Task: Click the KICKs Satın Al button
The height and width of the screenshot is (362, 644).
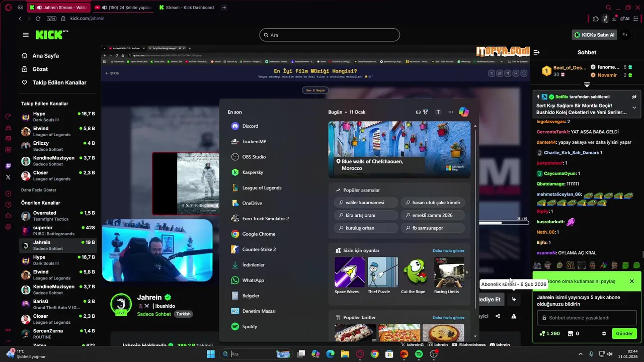Action: (595, 35)
